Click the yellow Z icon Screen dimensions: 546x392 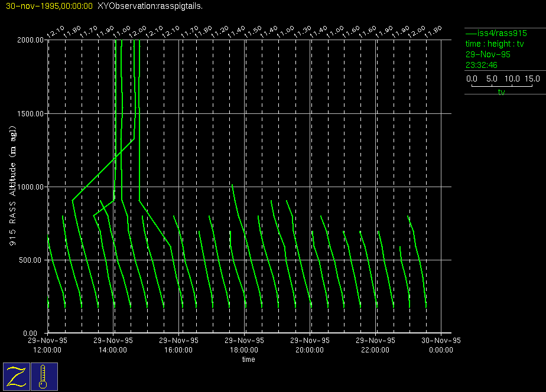[x=16, y=376]
